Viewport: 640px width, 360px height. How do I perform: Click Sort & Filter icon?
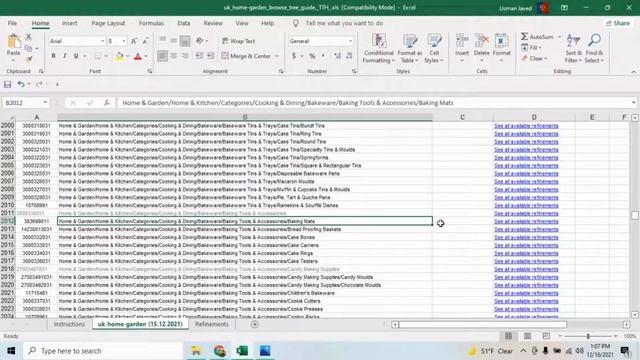pyautogui.click(x=573, y=41)
